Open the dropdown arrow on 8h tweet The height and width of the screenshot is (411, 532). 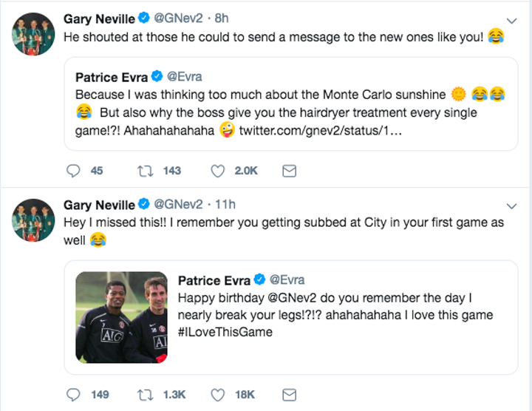(511, 20)
